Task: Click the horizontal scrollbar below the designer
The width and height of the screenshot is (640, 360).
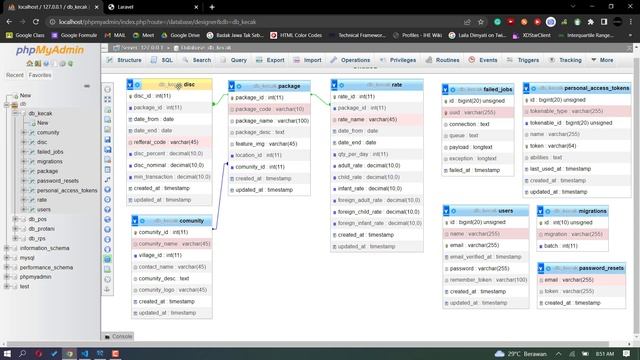Action: [308, 344]
